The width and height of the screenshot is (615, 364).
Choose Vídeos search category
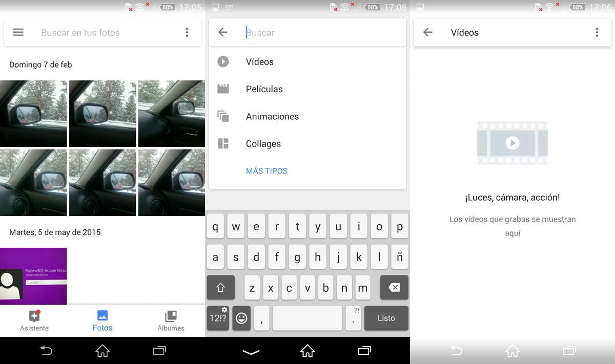coord(260,62)
